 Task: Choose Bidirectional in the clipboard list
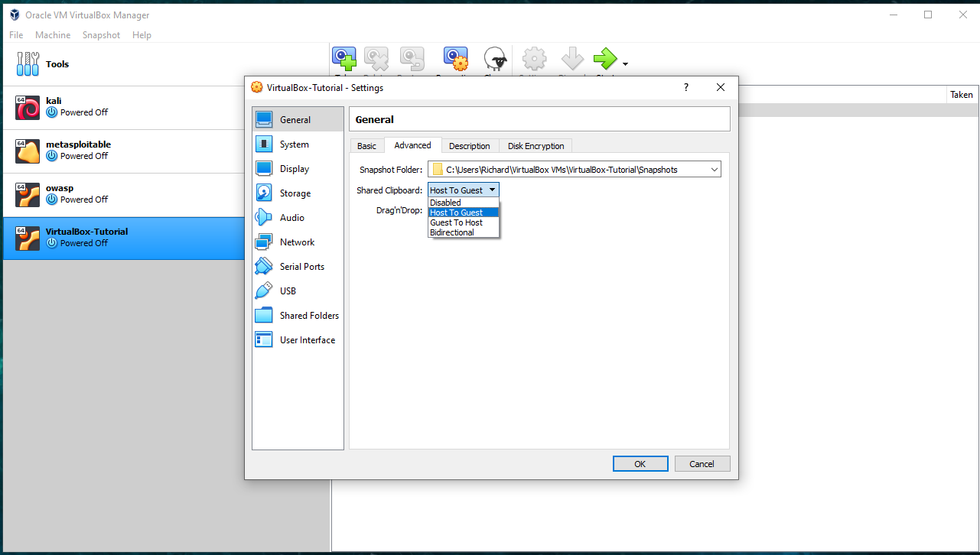point(464,232)
